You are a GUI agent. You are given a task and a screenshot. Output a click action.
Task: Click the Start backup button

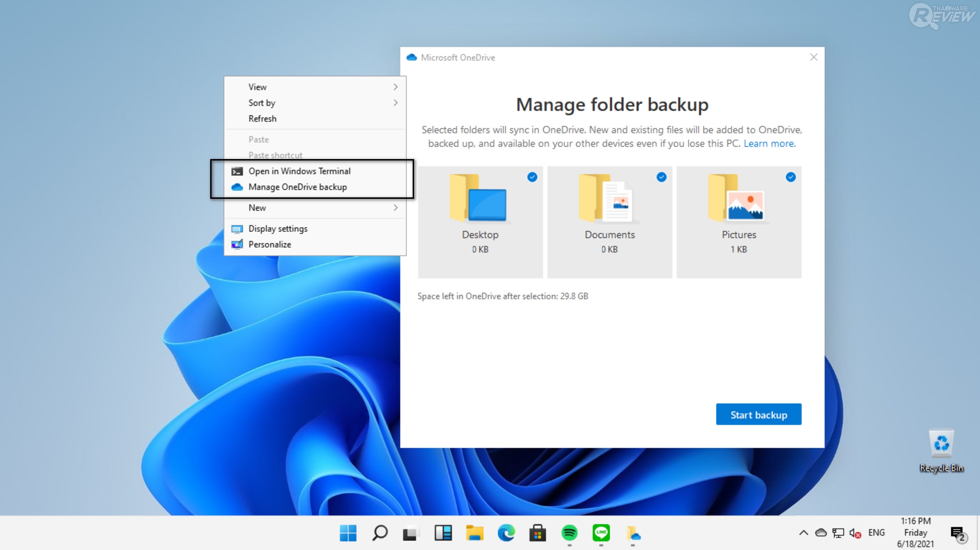coord(758,414)
